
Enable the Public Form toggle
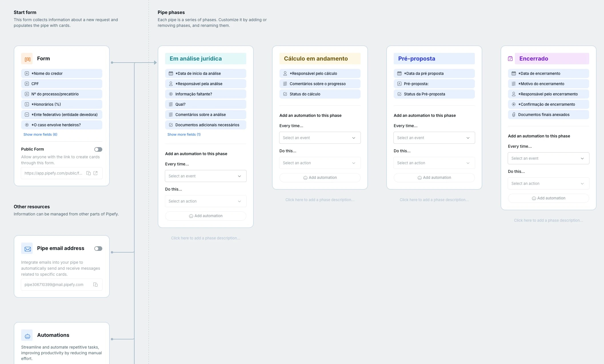pos(98,149)
